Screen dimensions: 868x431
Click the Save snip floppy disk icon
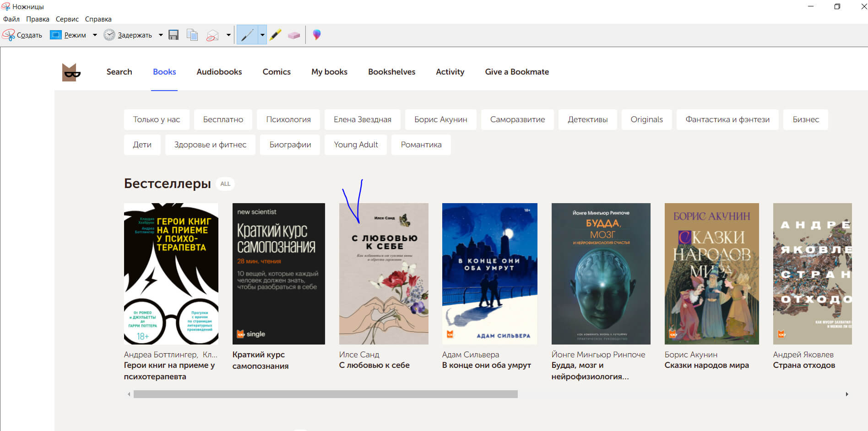point(174,35)
